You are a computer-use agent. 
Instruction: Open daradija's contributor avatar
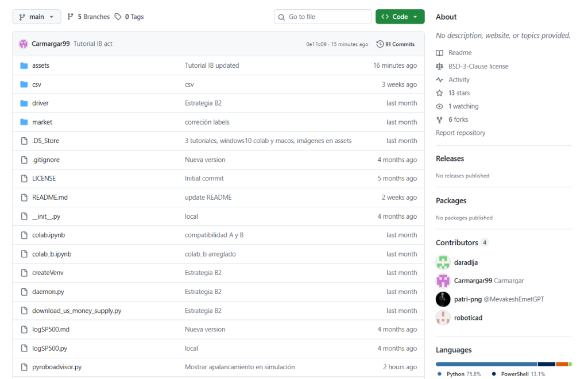(x=443, y=262)
